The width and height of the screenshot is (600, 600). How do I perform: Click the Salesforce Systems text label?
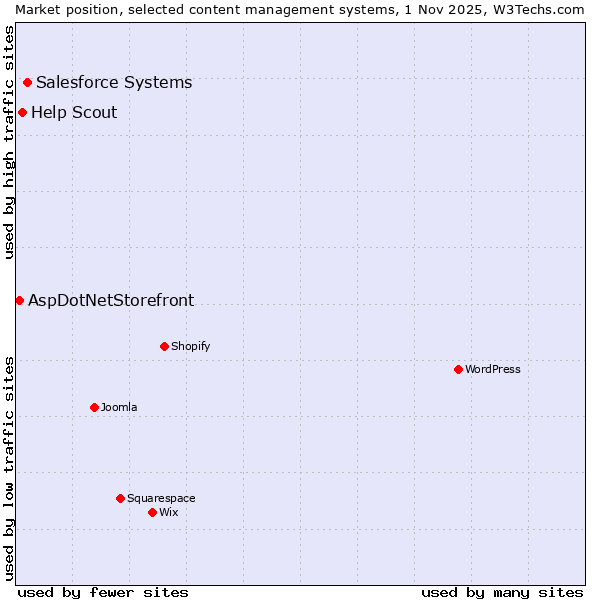114,83
